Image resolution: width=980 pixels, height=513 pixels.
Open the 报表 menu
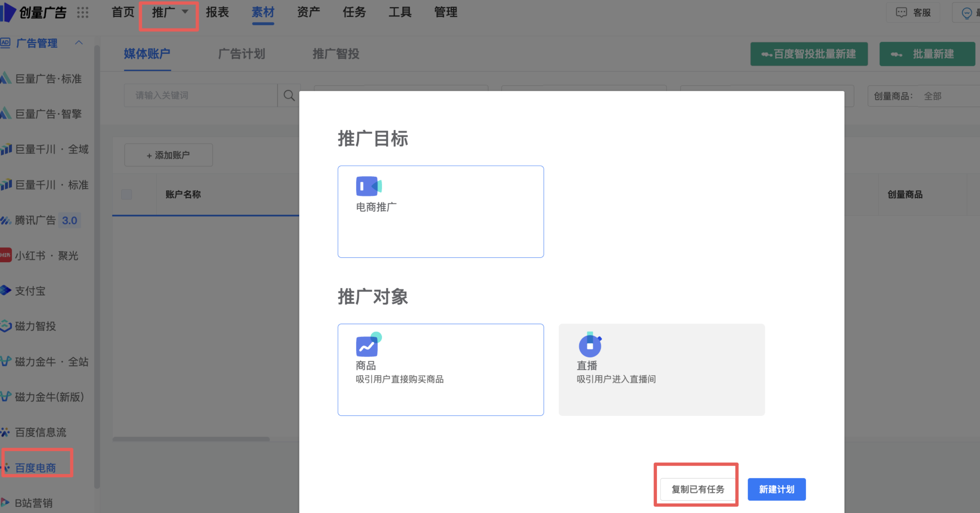click(217, 12)
